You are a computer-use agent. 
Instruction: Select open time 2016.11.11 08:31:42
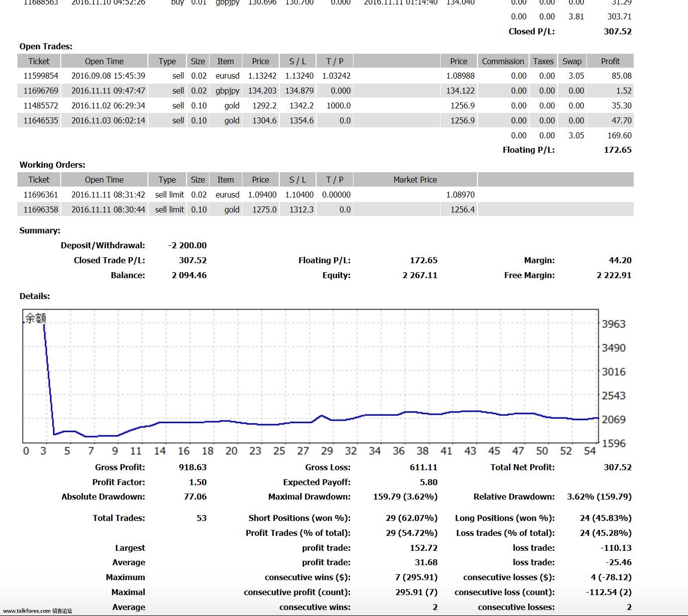click(108, 195)
